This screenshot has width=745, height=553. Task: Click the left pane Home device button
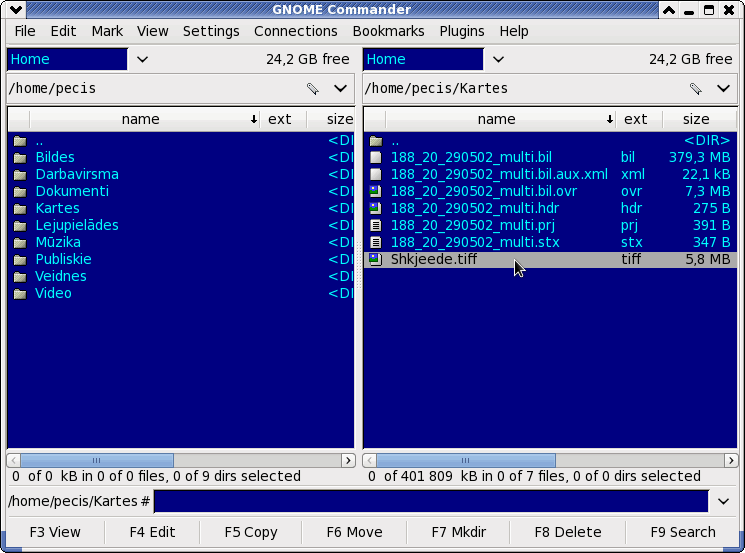pos(67,59)
